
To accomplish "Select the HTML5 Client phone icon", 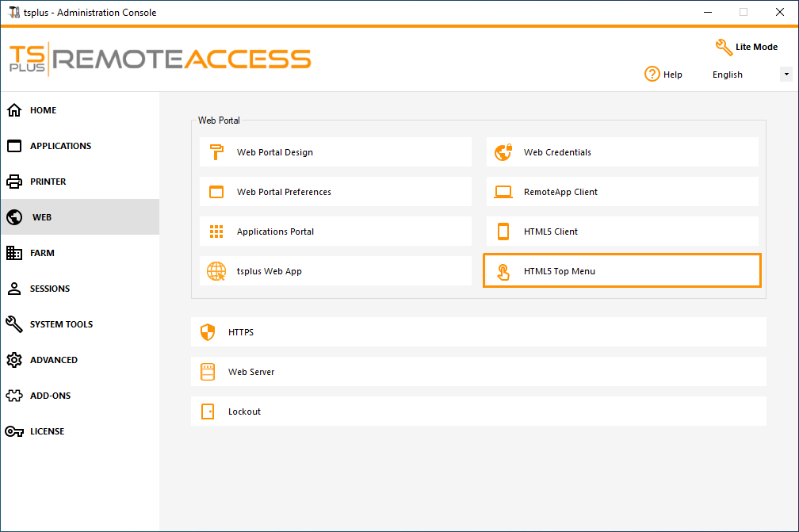I will pos(503,231).
